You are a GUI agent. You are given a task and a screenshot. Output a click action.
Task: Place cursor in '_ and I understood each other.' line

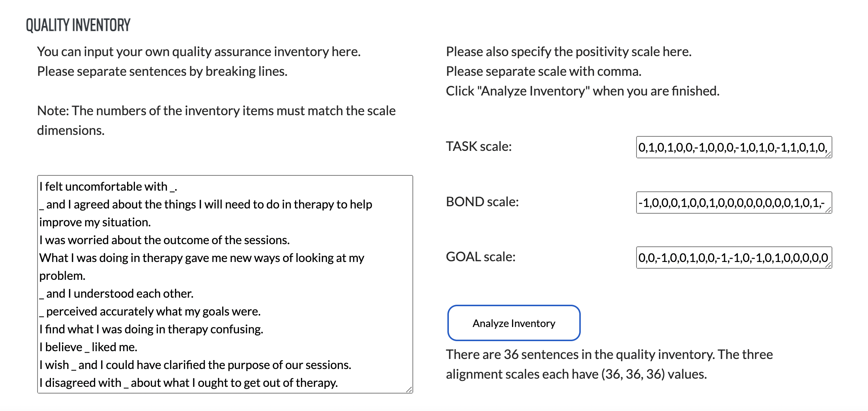click(x=116, y=294)
